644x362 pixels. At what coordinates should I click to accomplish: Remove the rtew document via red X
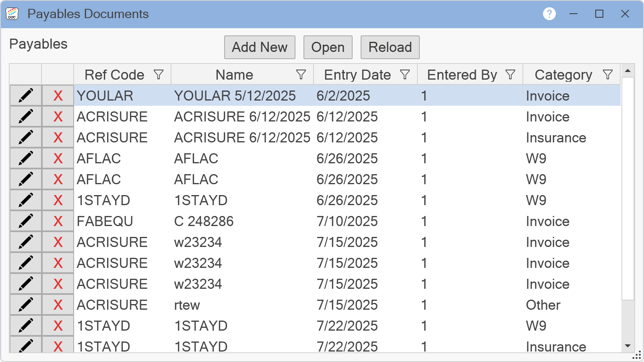(58, 305)
